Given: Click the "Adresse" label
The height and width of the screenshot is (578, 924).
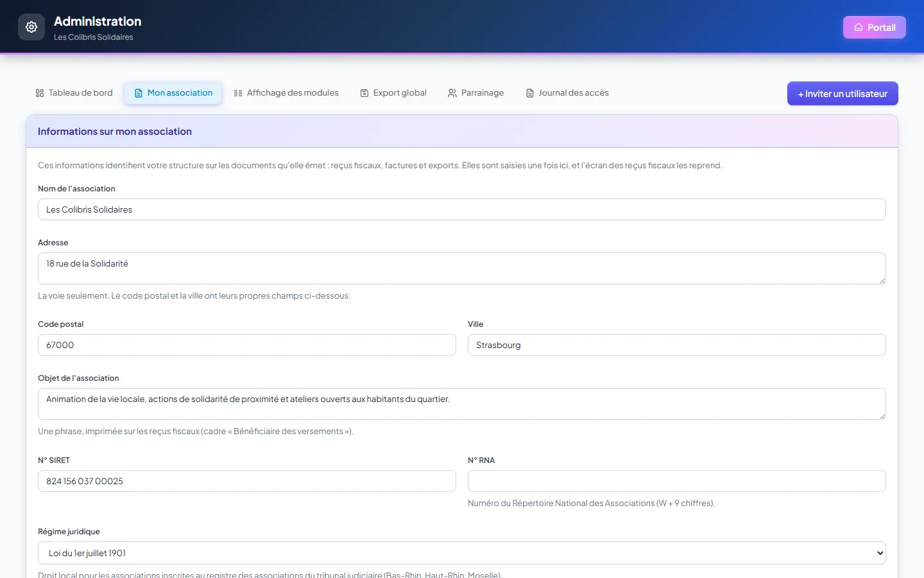Looking at the screenshot, I should pos(53,243).
